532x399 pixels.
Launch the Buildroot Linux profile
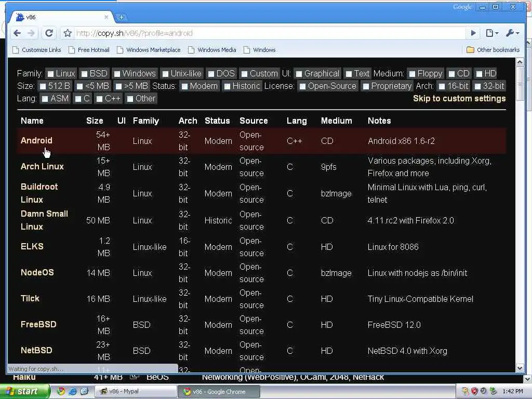click(39, 193)
